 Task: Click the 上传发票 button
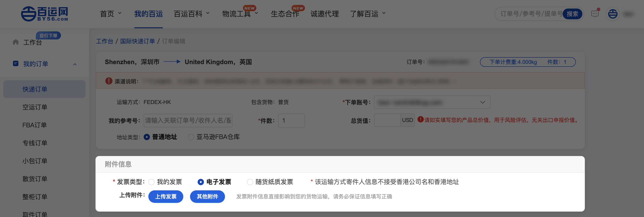click(x=166, y=197)
